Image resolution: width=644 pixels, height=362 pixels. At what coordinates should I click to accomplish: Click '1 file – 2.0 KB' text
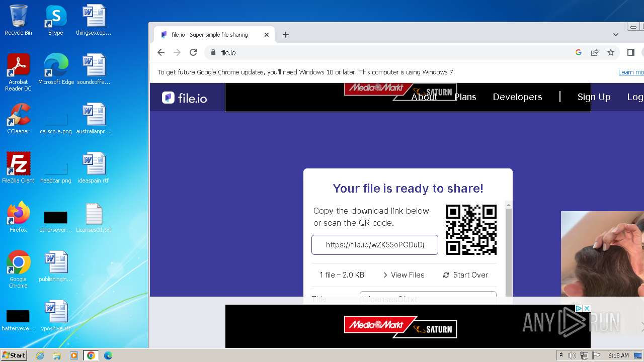tap(342, 275)
